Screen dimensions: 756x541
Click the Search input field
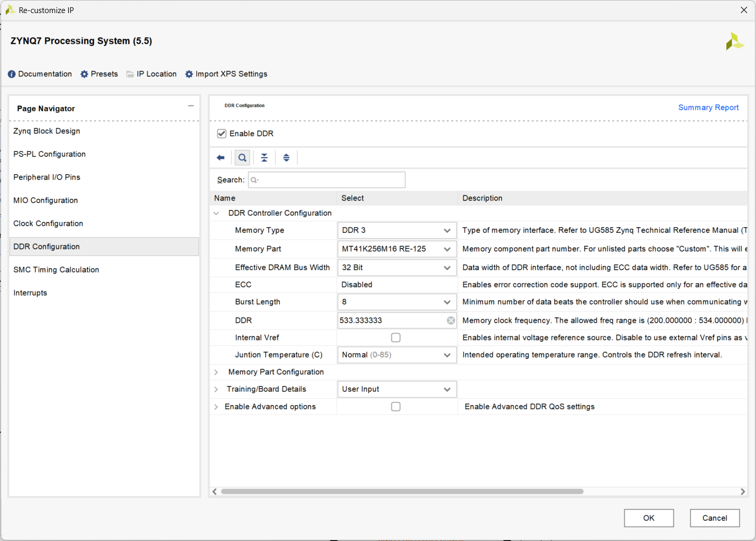tap(327, 180)
